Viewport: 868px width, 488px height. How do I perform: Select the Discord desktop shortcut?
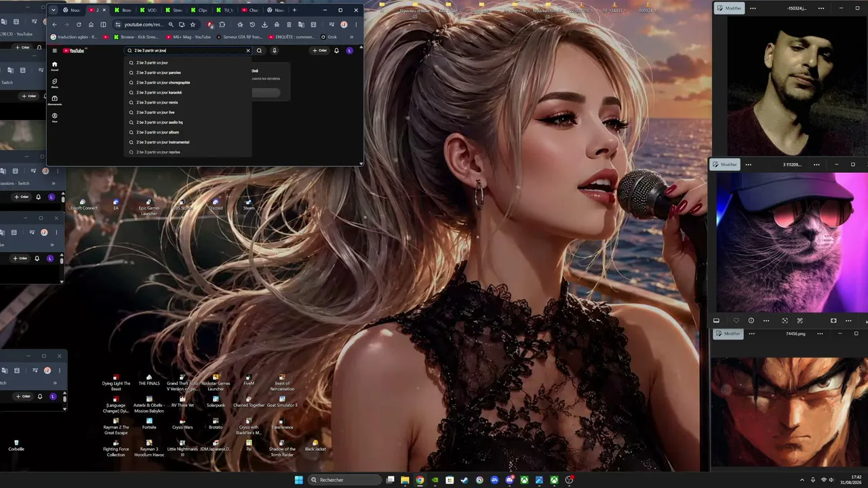click(216, 205)
